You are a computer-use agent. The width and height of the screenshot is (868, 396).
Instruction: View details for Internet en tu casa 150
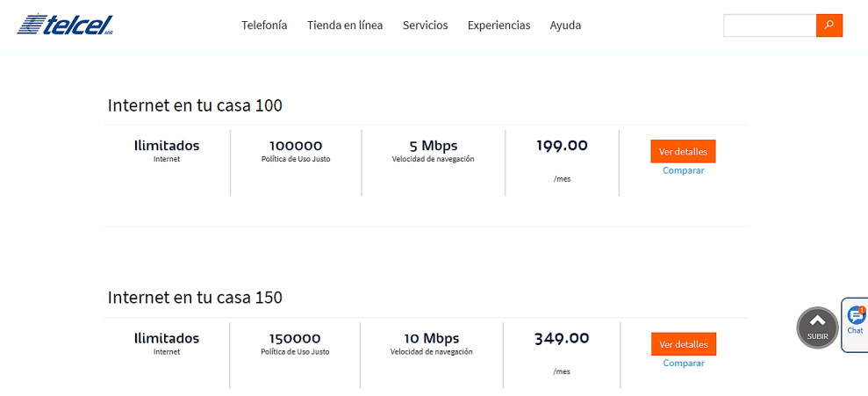coord(683,344)
